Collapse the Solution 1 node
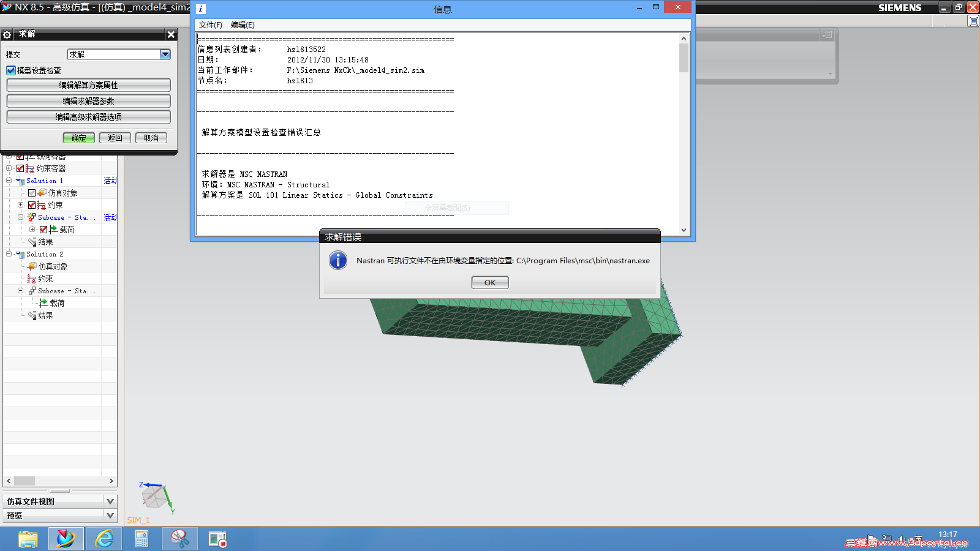The height and width of the screenshot is (551, 980). (x=9, y=181)
